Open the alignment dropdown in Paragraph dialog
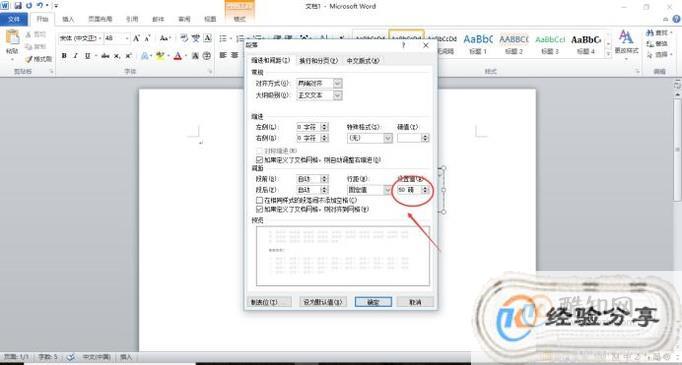 (x=338, y=83)
